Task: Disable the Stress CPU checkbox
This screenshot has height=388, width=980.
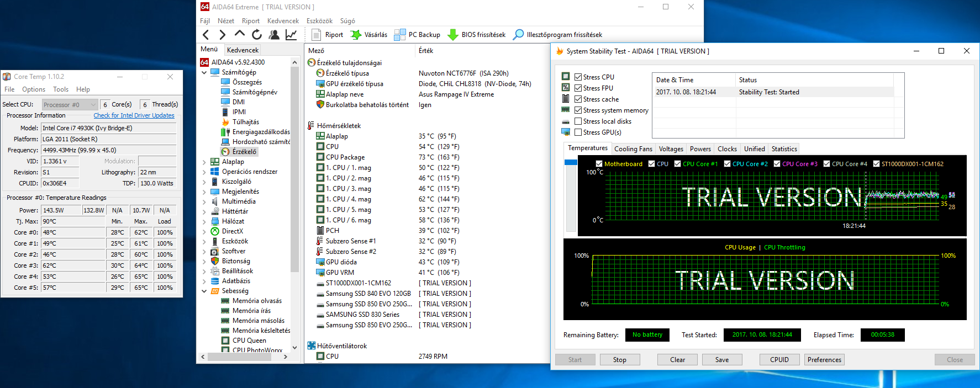Action: [x=578, y=77]
